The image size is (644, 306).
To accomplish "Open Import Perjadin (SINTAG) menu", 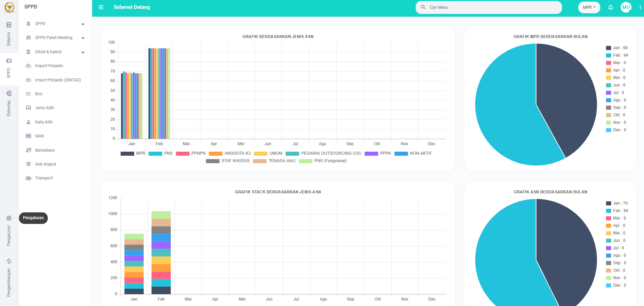I will click(x=58, y=80).
